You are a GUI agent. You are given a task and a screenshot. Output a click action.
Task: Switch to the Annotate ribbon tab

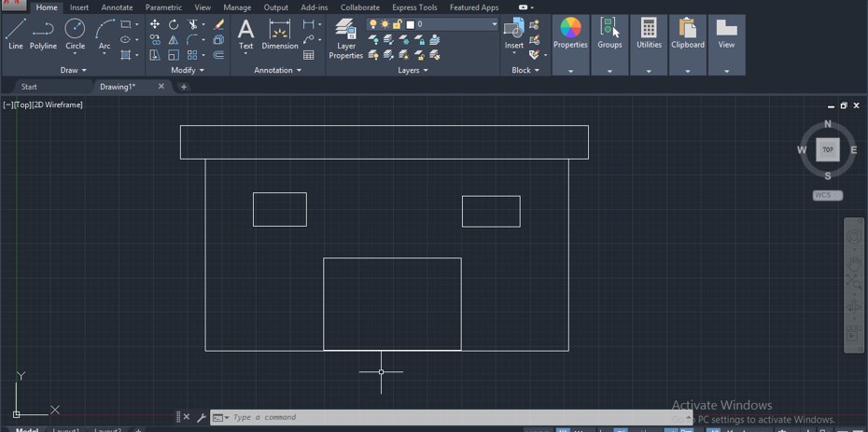[117, 7]
